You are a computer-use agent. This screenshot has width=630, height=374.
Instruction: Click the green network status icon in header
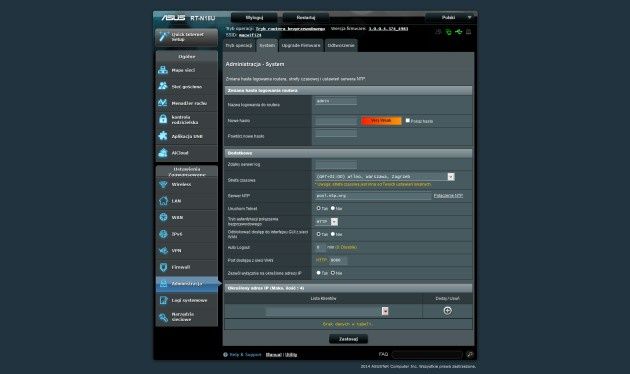[x=448, y=32]
